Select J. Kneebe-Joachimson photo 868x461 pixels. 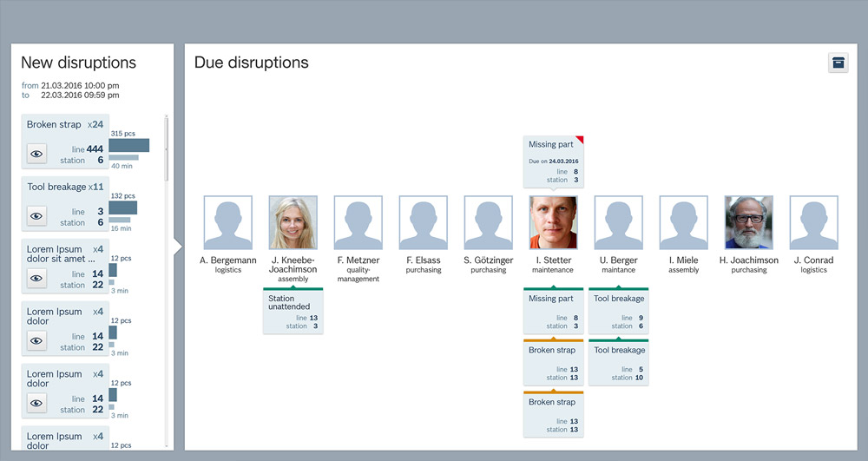tap(293, 222)
